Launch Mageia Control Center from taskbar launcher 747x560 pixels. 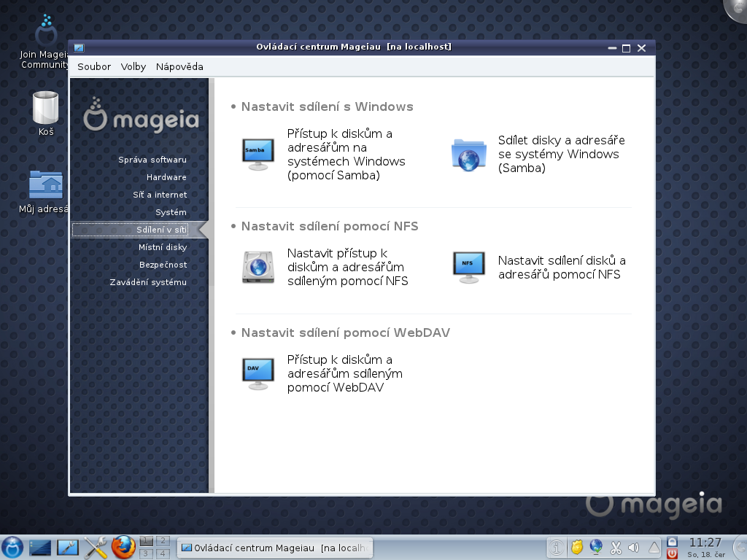tap(68, 548)
